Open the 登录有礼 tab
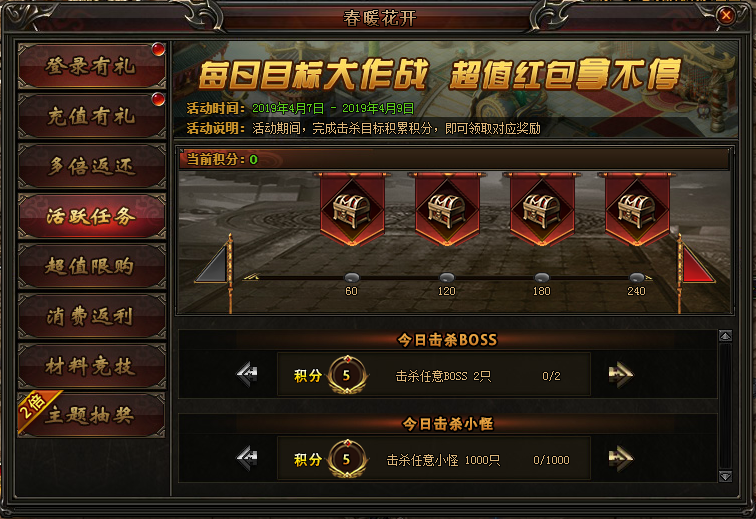 point(92,66)
